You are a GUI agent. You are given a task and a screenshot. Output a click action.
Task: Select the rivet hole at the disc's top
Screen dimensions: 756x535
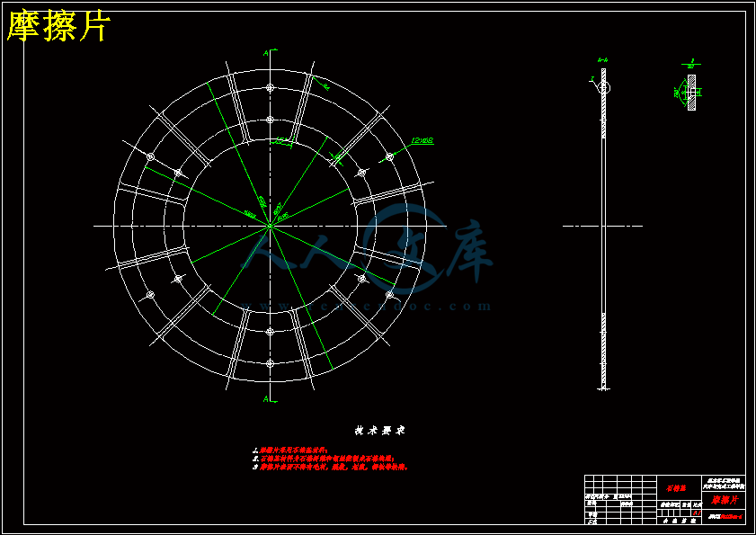269,87
